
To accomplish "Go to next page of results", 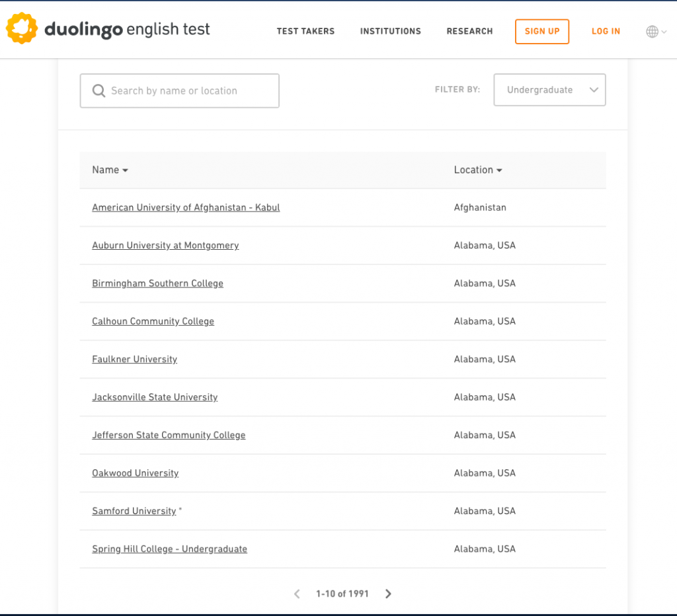I will pyautogui.click(x=388, y=594).
